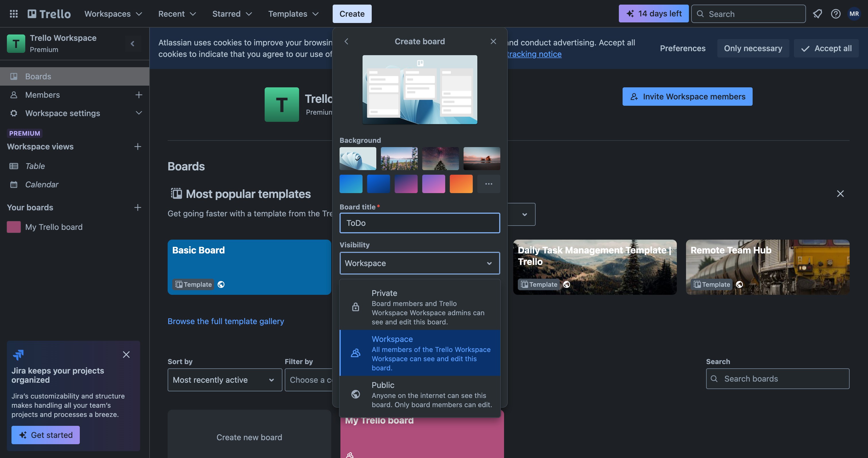Open the help question mark icon
This screenshot has width=868, height=458.
tap(836, 14)
